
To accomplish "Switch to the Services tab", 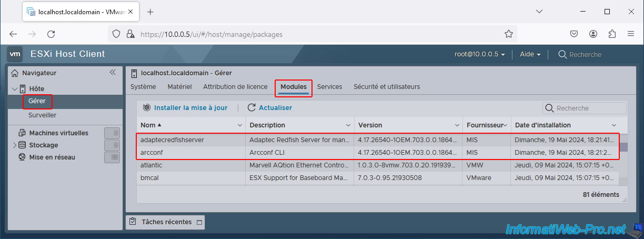I will (329, 87).
